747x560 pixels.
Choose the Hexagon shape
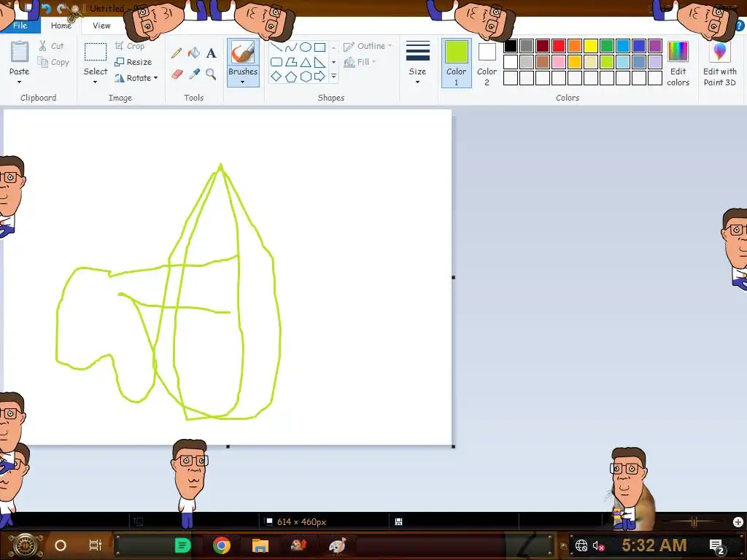[x=306, y=76]
